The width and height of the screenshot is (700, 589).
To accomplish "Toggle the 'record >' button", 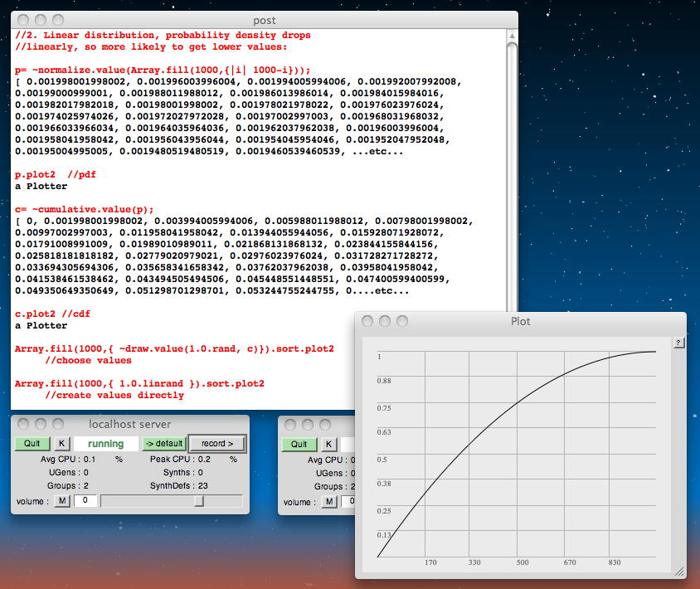I will tap(217, 444).
